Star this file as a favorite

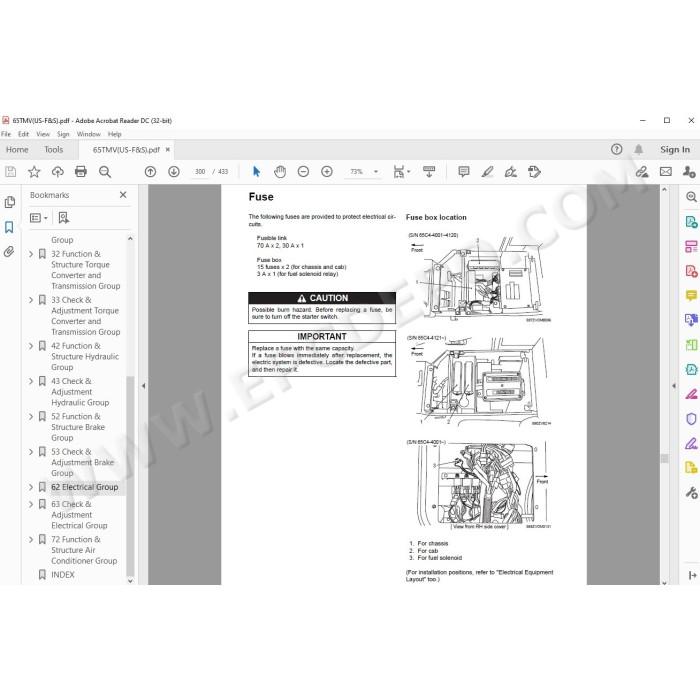pyautogui.click(x=34, y=172)
